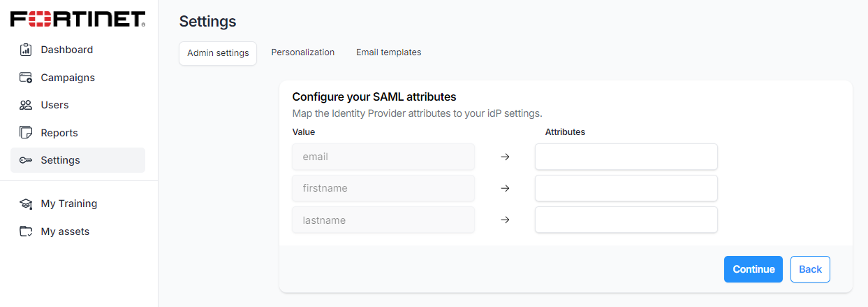Focus the email attribute input field

pos(626,157)
